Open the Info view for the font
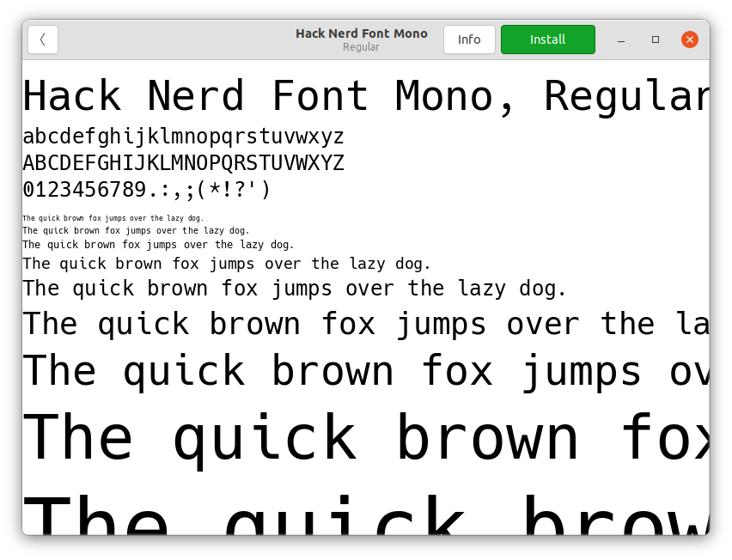The width and height of the screenshot is (732, 560). click(469, 40)
